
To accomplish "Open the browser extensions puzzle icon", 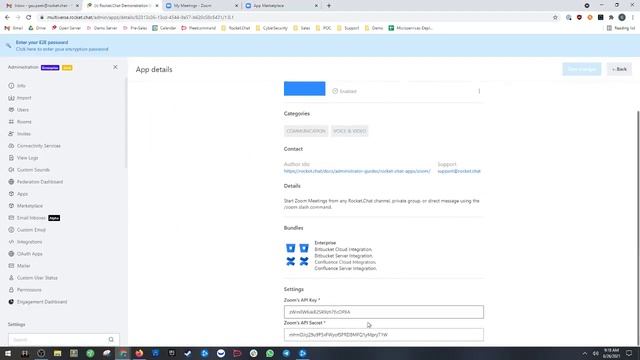I will 611,17.
